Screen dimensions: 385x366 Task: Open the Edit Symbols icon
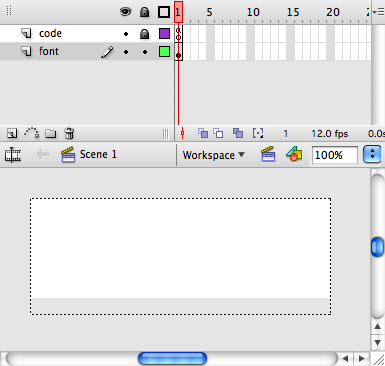click(294, 154)
